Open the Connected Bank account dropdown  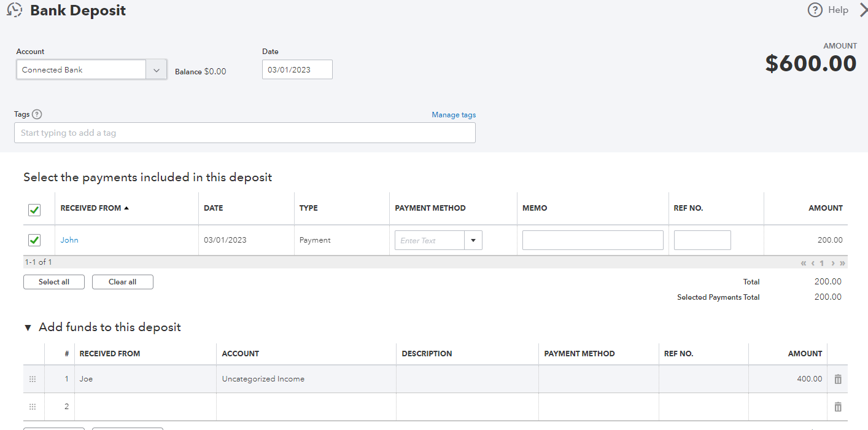coord(157,69)
